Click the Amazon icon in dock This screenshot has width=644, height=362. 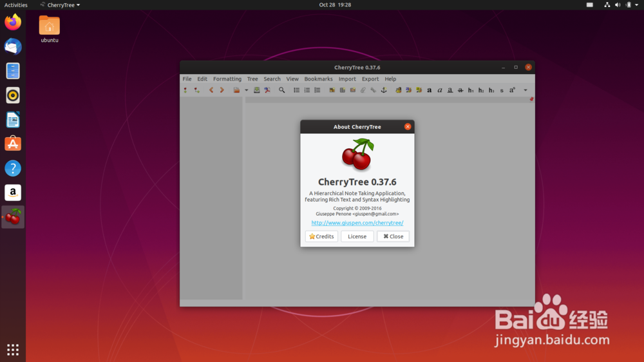13,193
